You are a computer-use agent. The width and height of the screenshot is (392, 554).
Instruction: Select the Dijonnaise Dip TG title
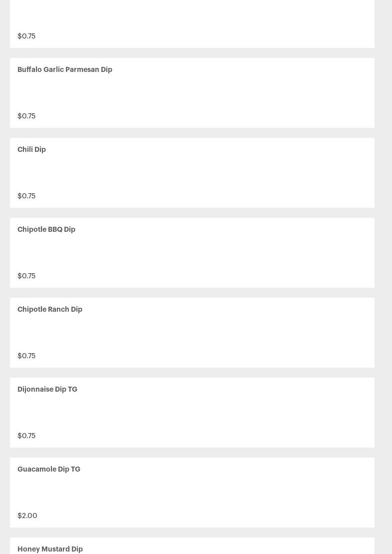coord(47,389)
